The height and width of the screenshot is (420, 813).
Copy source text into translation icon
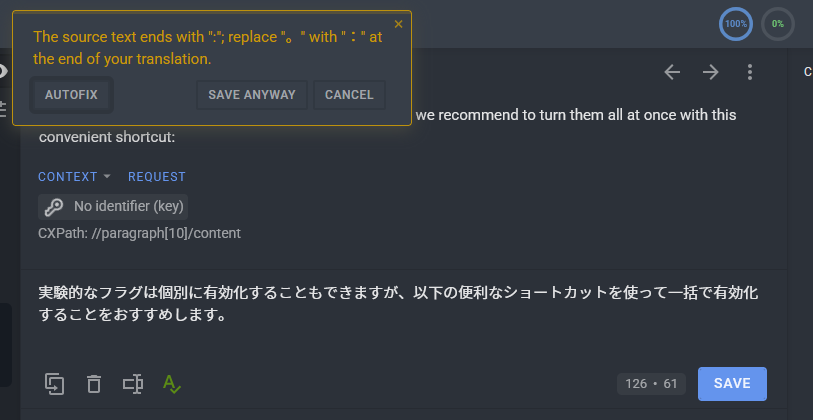coord(54,384)
